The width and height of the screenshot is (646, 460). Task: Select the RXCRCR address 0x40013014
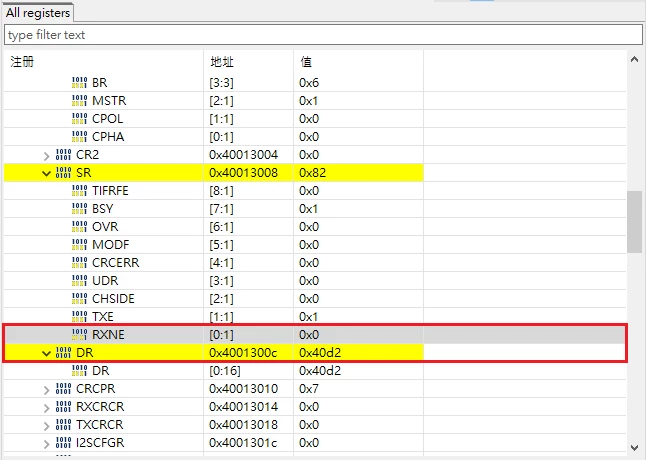243,406
